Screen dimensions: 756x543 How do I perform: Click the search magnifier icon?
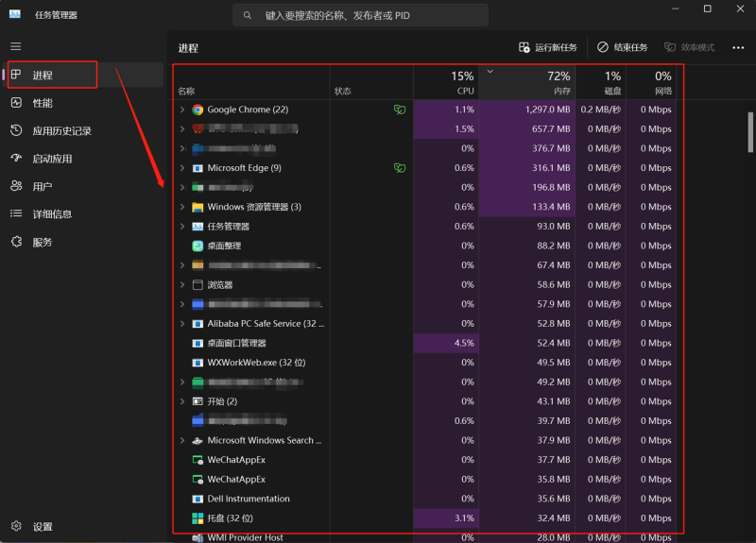248,15
